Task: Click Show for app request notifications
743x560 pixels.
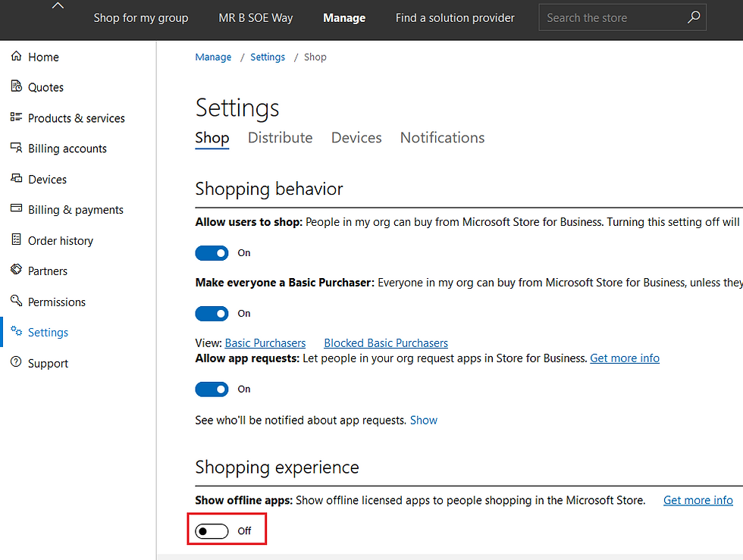Action: click(x=424, y=421)
